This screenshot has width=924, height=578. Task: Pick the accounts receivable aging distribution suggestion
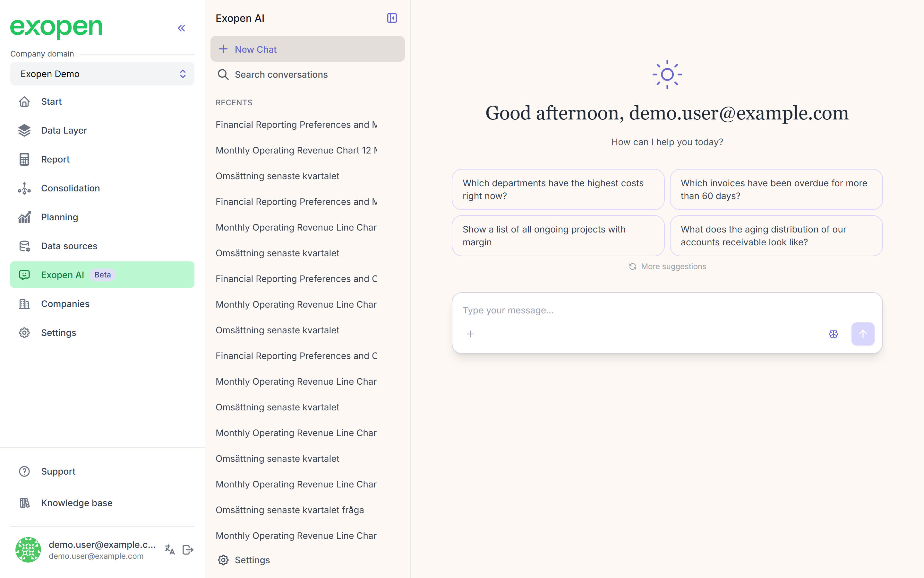(x=776, y=236)
